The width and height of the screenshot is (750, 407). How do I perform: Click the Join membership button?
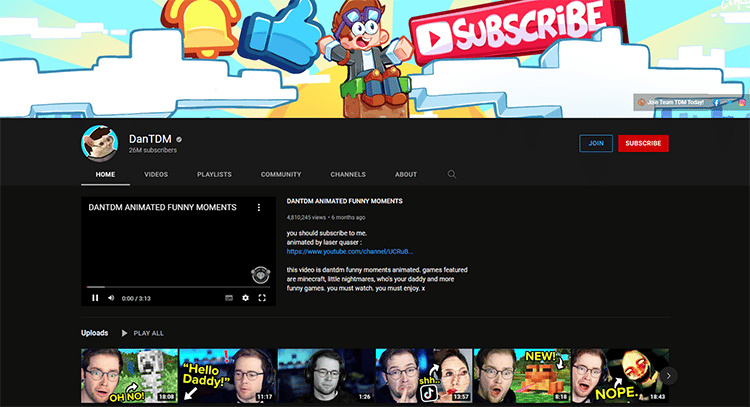click(595, 144)
